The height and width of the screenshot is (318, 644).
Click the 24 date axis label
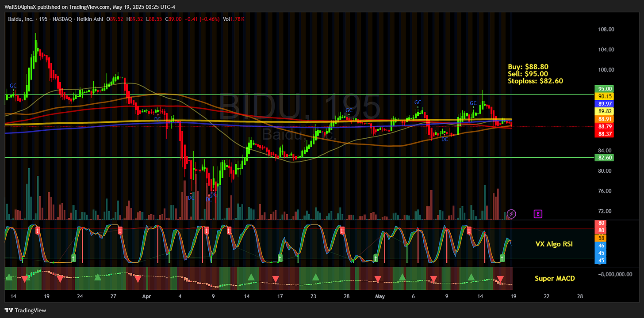point(80,297)
